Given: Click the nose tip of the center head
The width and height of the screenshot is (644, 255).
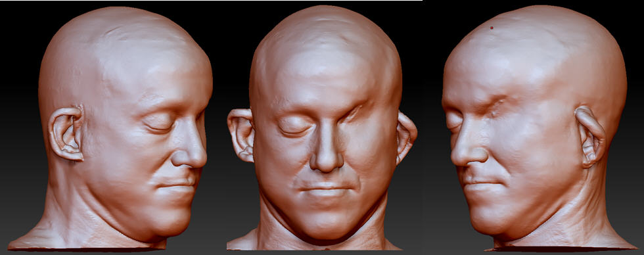Looking at the screenshot, I should click(x=327, y=162).
